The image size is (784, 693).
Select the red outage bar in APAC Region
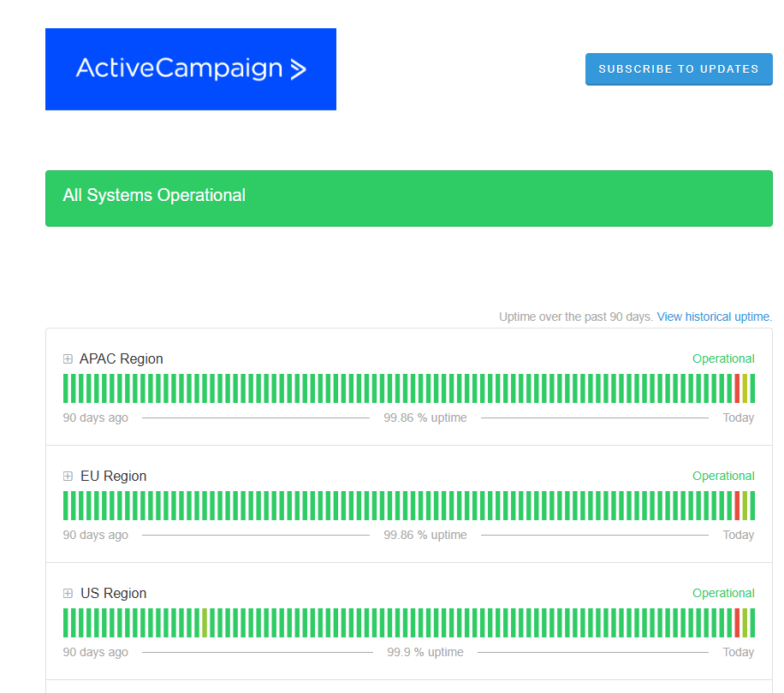point(737,388)
